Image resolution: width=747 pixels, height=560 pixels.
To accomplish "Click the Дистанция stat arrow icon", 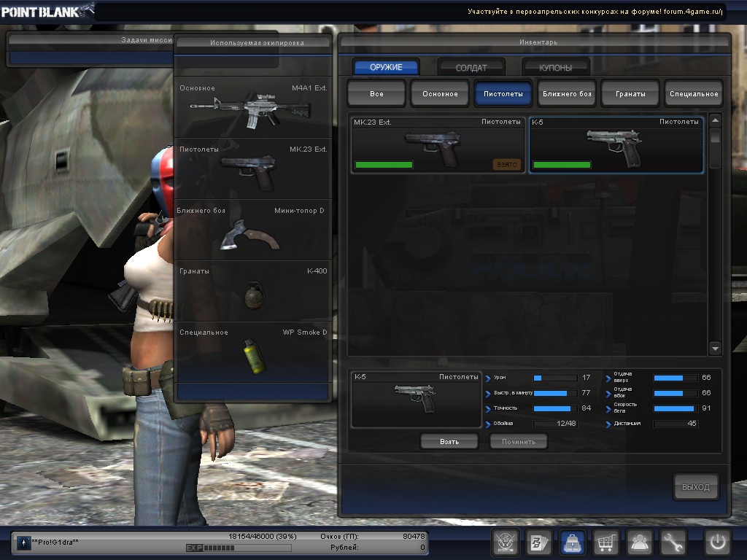I will (608, 424).
